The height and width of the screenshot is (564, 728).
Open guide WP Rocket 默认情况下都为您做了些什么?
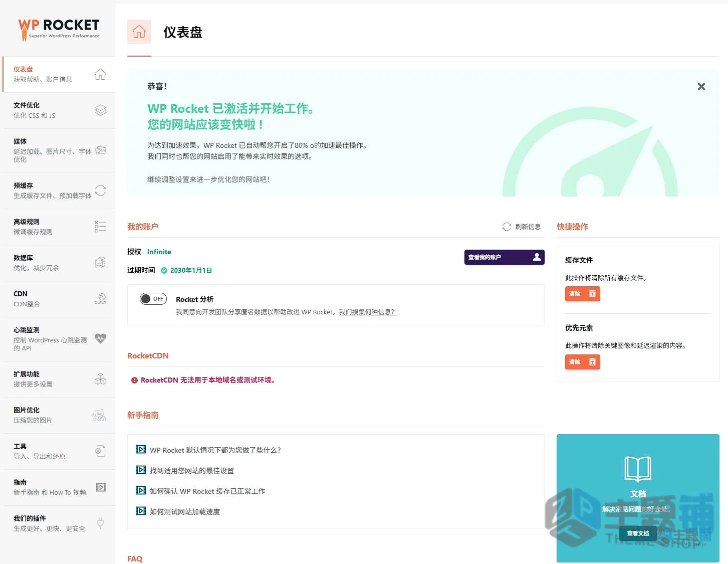[x=215, y=450]
